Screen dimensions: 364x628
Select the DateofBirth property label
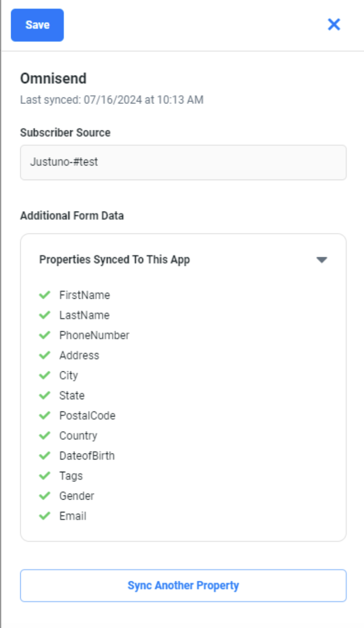point(87,456)
